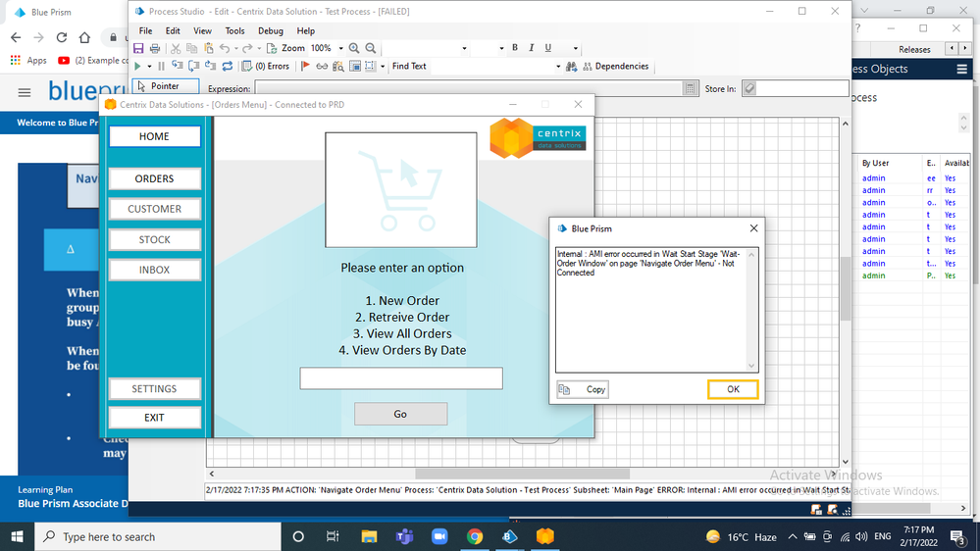Open the font color dropdown arrow
Screen dimensions: 980x551
pyautogui.click(x=576, y=48)
